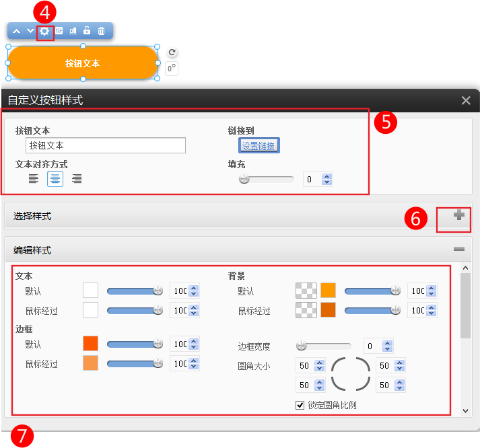Focus the 按钮文本 text input field
This screenshot has width=480, height=448.
(106, 145)
